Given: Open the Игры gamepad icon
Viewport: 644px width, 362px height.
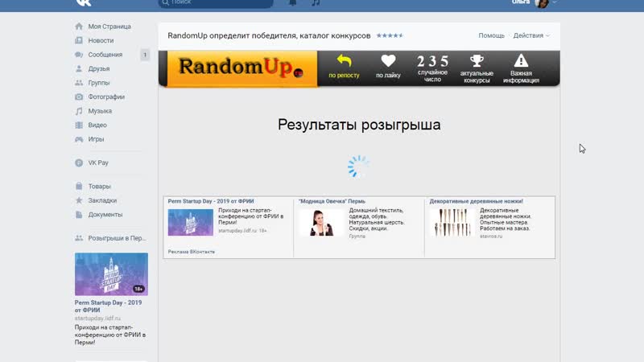Looking at the screenshot, I should point(79,139).
